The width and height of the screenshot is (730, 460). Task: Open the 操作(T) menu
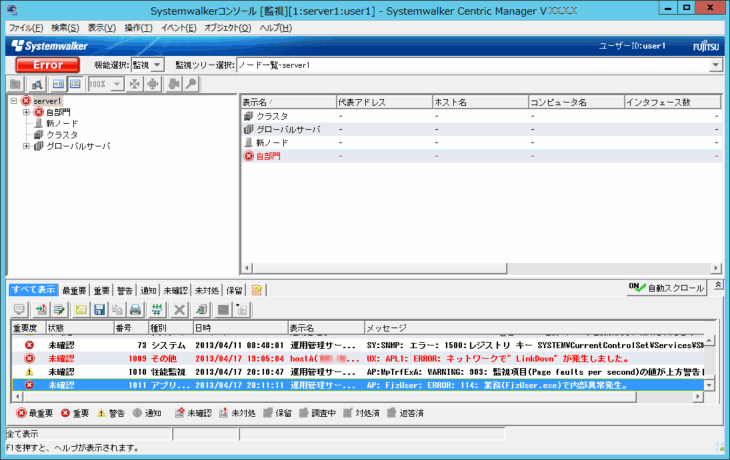pos(138,28)
